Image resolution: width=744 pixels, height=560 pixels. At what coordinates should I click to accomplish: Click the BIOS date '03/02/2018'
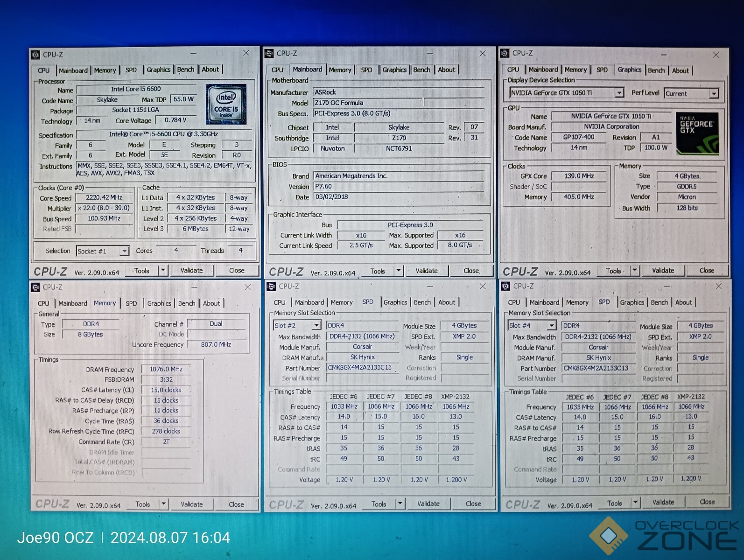(399, 197)
